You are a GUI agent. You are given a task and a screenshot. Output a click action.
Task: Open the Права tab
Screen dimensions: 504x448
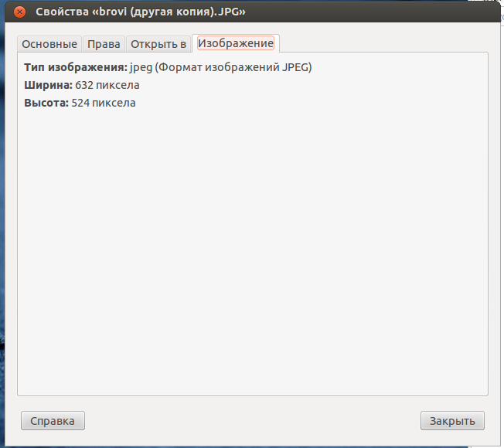[x=104, y=44]
